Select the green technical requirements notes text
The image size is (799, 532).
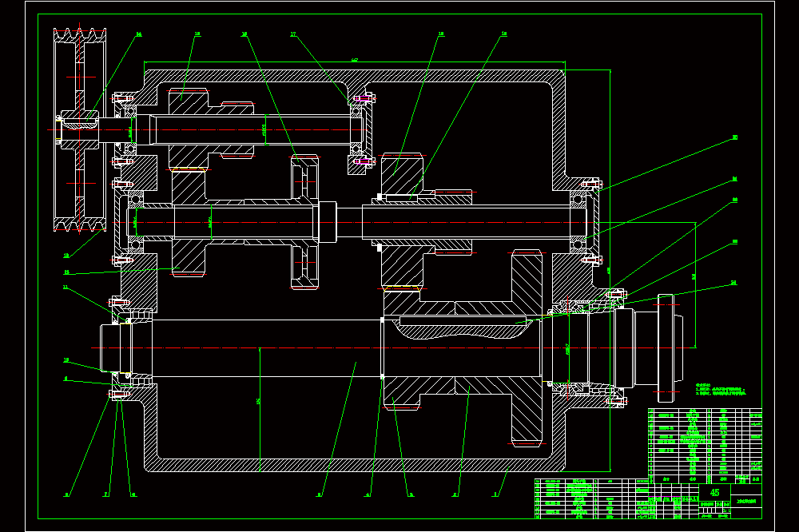click(x=721, y=390)
